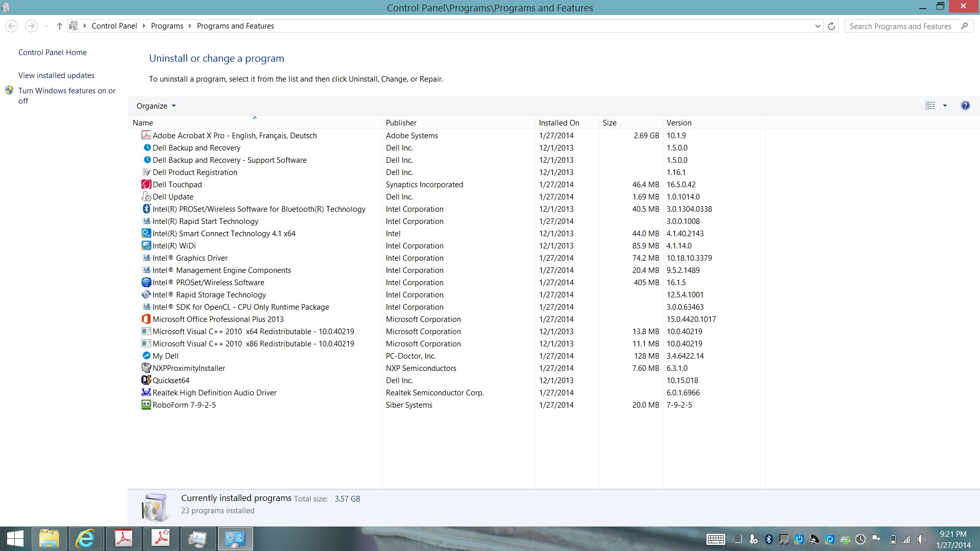The image size is (980, 551).
Task: Open the Organize dropdown menu
Action: click(x=156, y=106)
